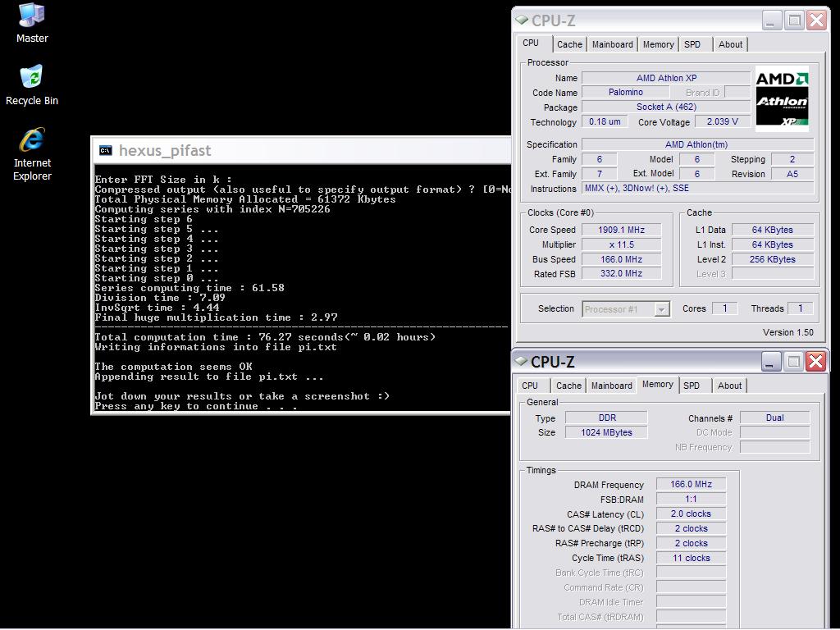
Task: Click the top CPU-Z window title icon
Action: tap(522, 20)
